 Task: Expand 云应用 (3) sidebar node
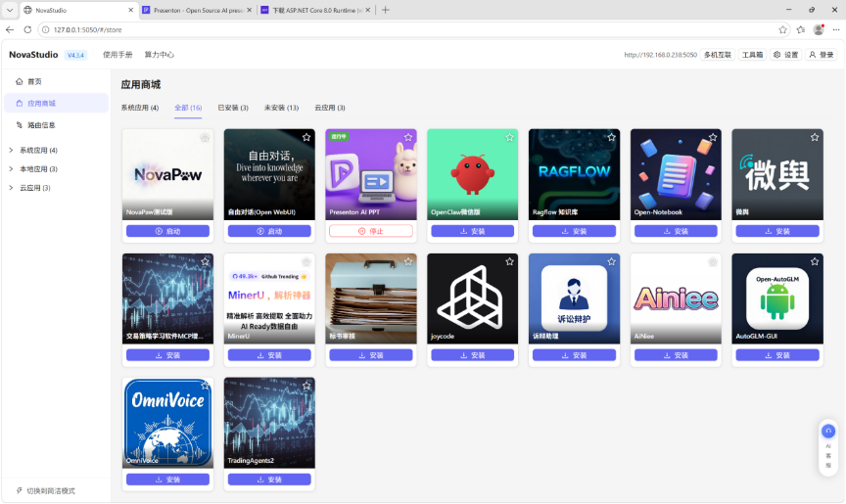(11, 188)
